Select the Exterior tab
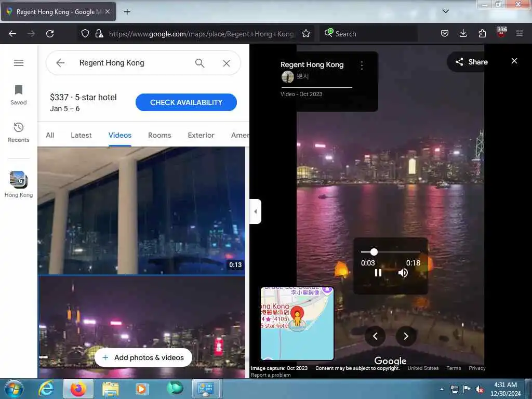 coord(201,135)
